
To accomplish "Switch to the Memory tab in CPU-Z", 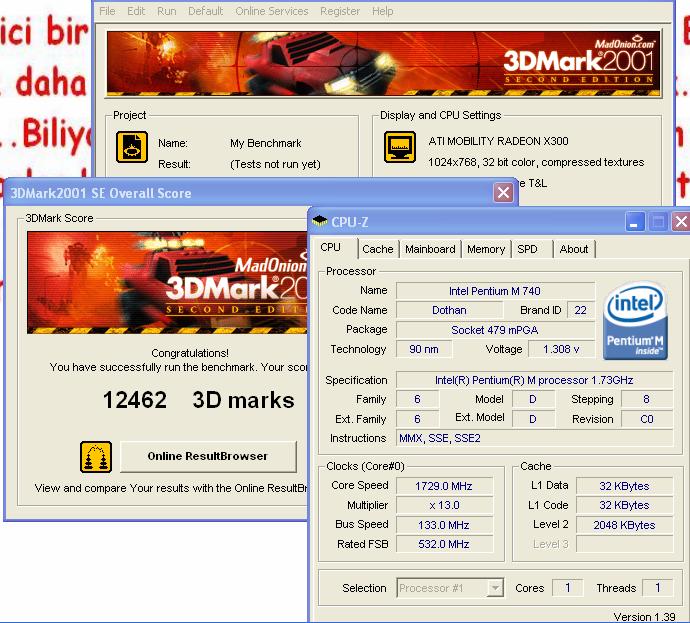I will (x=486, y=249).
